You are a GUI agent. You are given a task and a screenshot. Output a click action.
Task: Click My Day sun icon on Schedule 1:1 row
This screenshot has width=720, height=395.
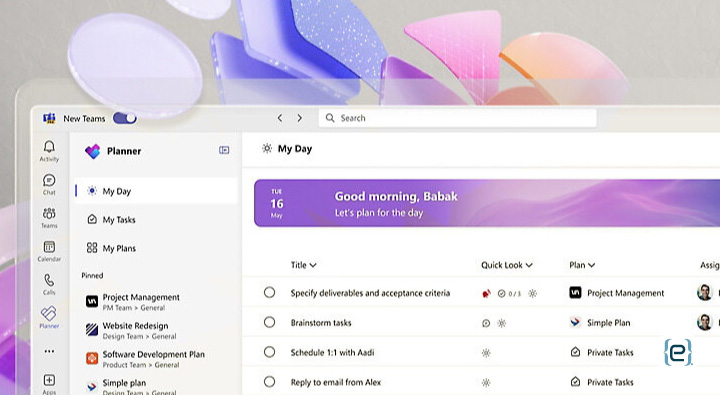(486, 353)
